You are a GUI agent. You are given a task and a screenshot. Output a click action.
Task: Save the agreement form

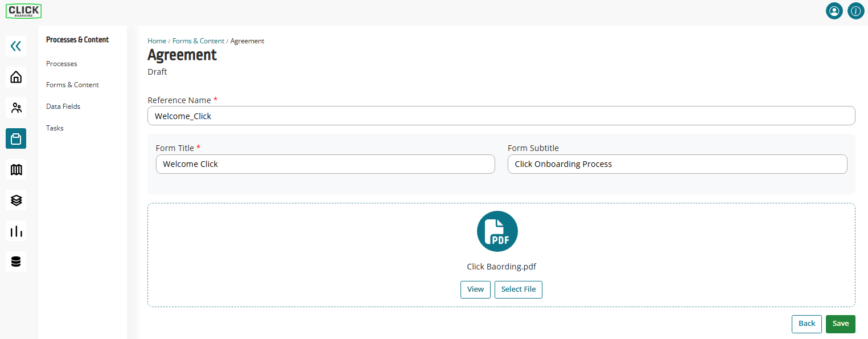(x=841, y=324)
